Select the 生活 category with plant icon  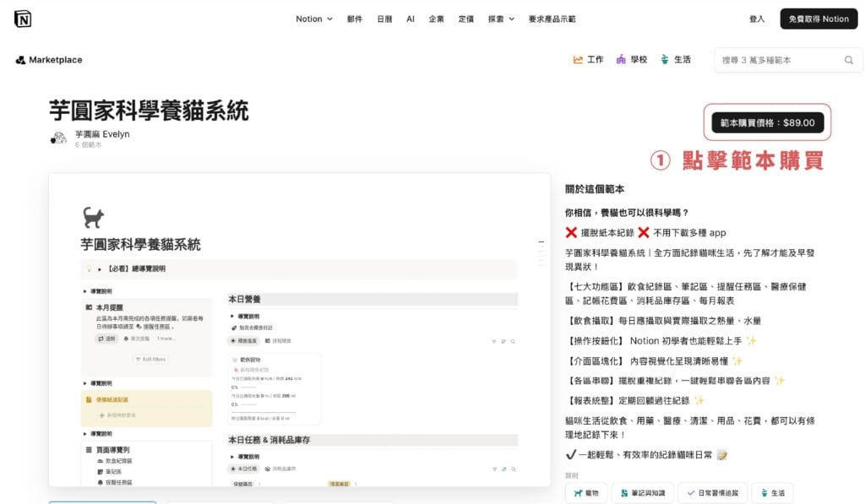[x=676, y=60]
